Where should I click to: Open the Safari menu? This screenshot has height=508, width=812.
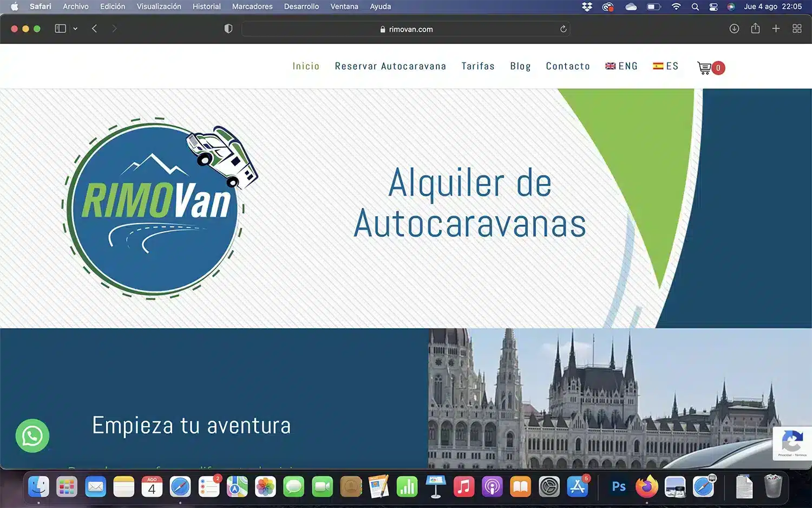click(41, 6)
